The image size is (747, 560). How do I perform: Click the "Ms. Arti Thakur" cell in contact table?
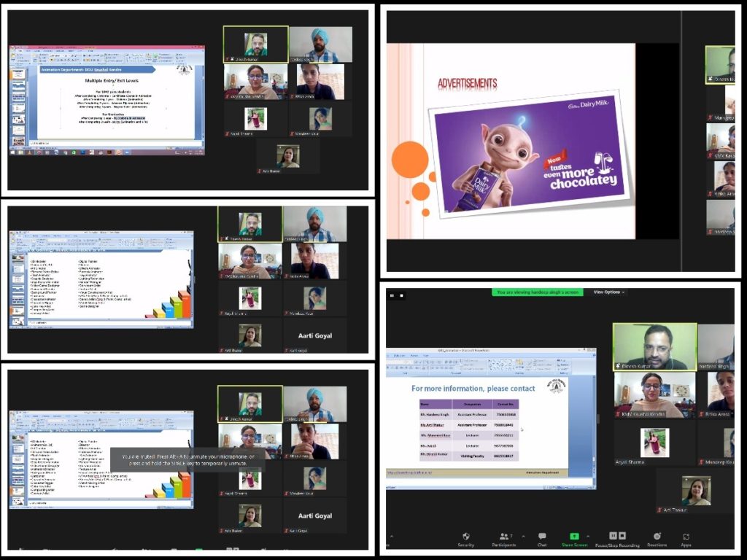pos(435,425)
